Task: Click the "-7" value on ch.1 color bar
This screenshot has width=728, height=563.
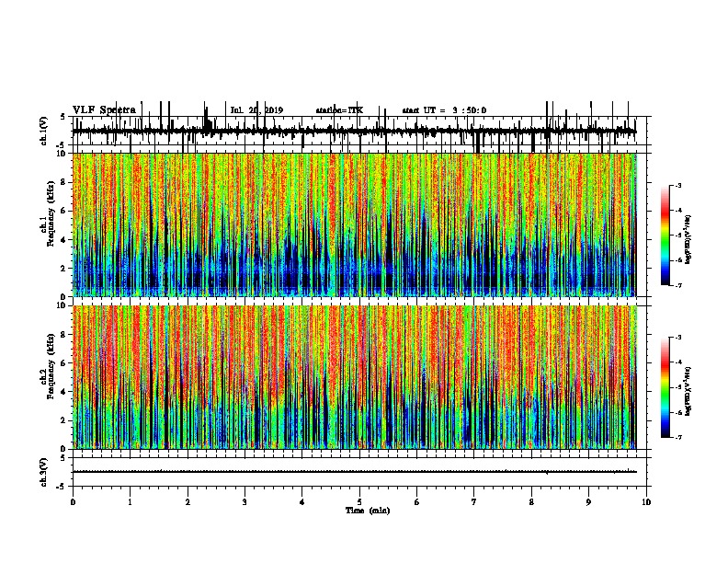Action: pyautogui.click(x=678, y=285)
